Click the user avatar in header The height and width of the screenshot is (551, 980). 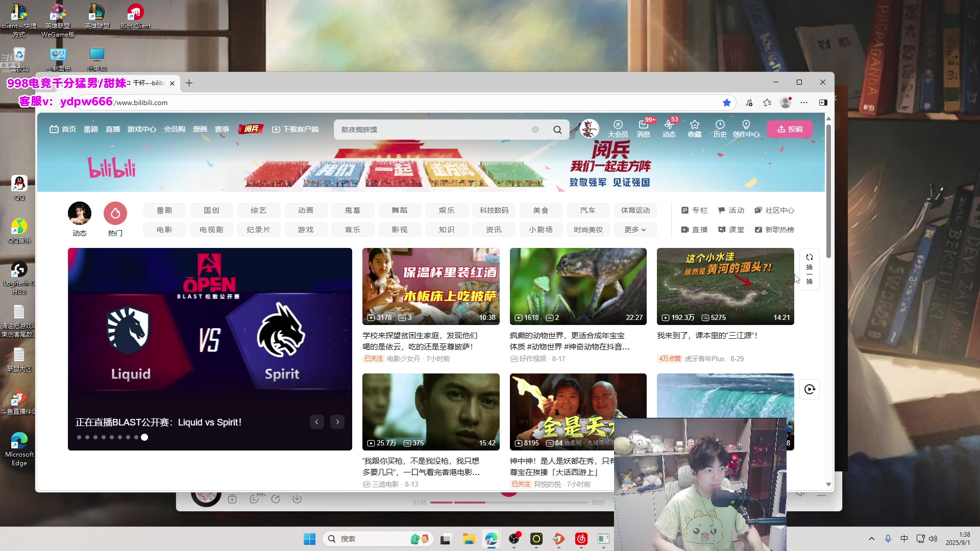point(589,129)
